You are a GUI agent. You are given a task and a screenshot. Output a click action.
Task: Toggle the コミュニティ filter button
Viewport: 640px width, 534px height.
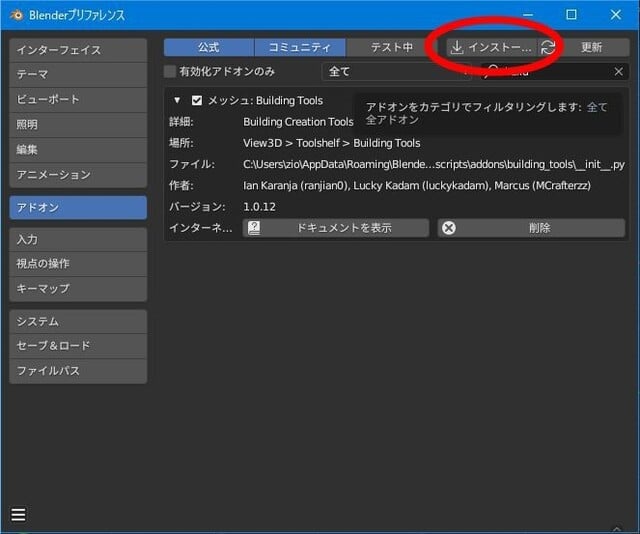click(x=299, y=47)
